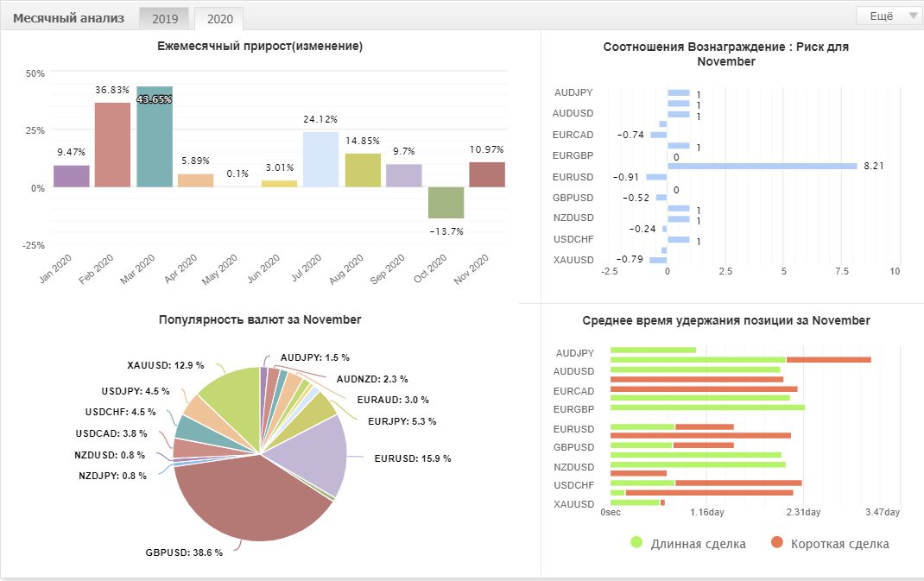Select the 2020 tab
The width and height of the screenshot is (924, 581).
(220, 19)
